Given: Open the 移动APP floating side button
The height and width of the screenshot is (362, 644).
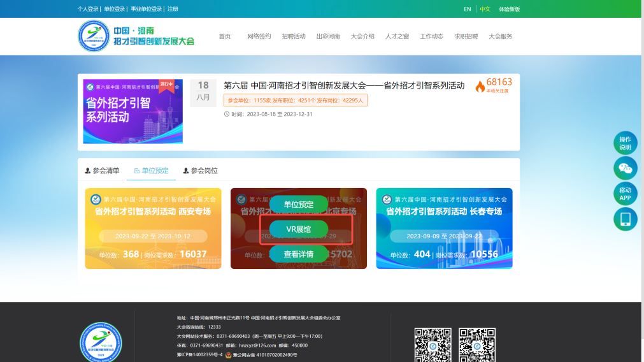Looking at the screenshot, I should [x=625, y=194].
